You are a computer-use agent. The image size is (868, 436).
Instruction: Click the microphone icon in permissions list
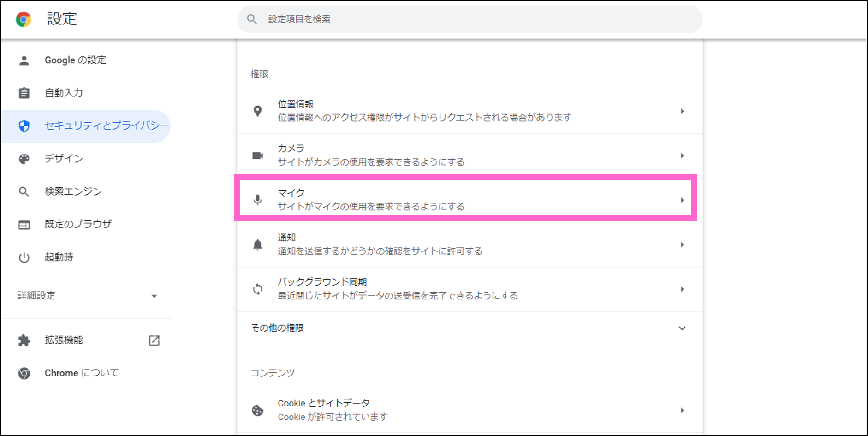258,200
